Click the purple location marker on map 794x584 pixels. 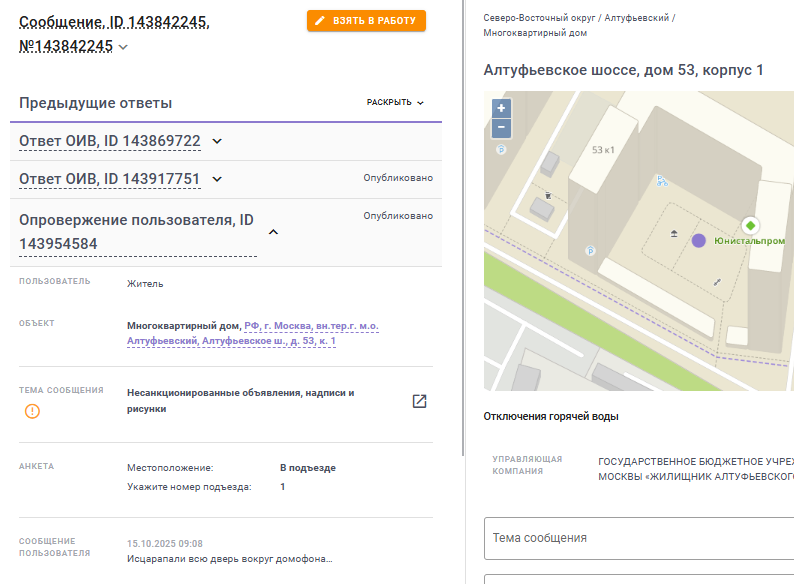(699, 241)
